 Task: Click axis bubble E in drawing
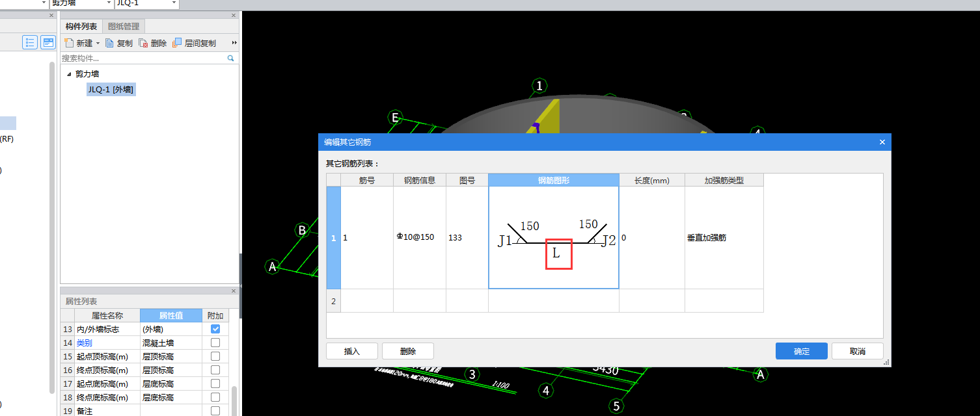click(394, 118)
